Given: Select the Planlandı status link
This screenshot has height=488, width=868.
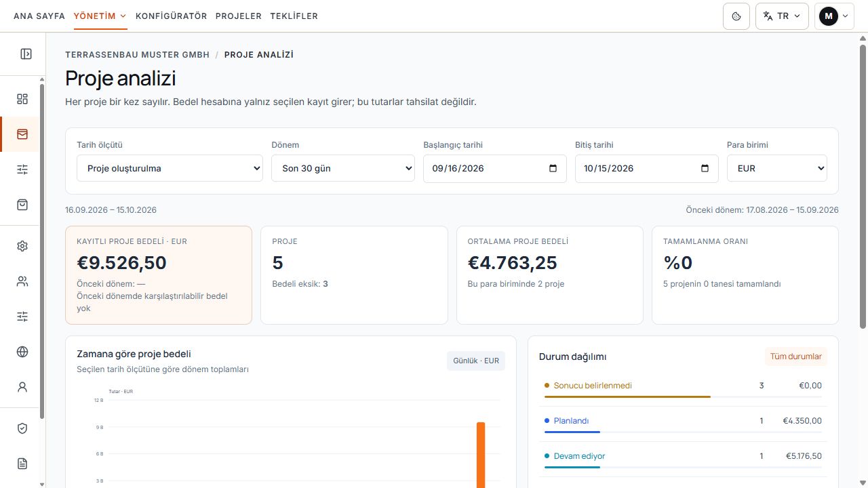Looking at the screenshot, I should coord(571,421).
